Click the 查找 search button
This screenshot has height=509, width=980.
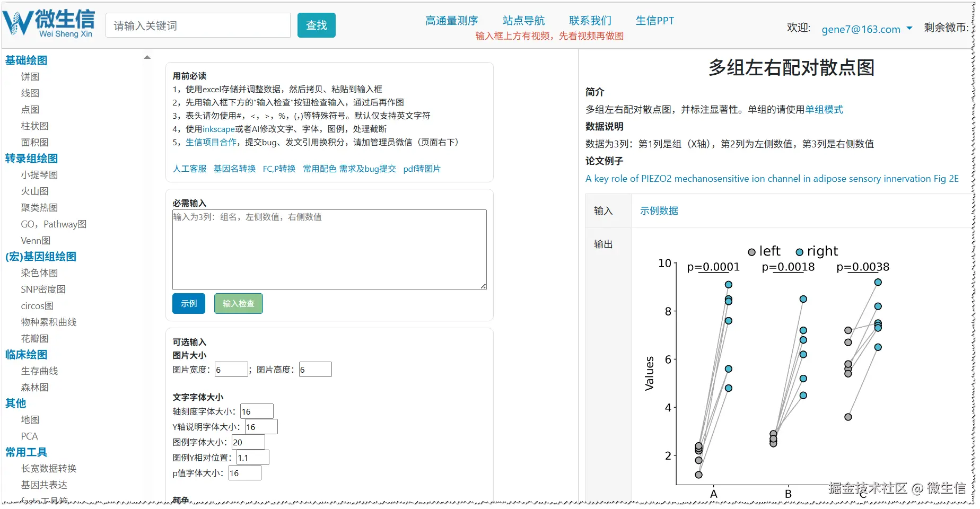(x=317, y=25)
